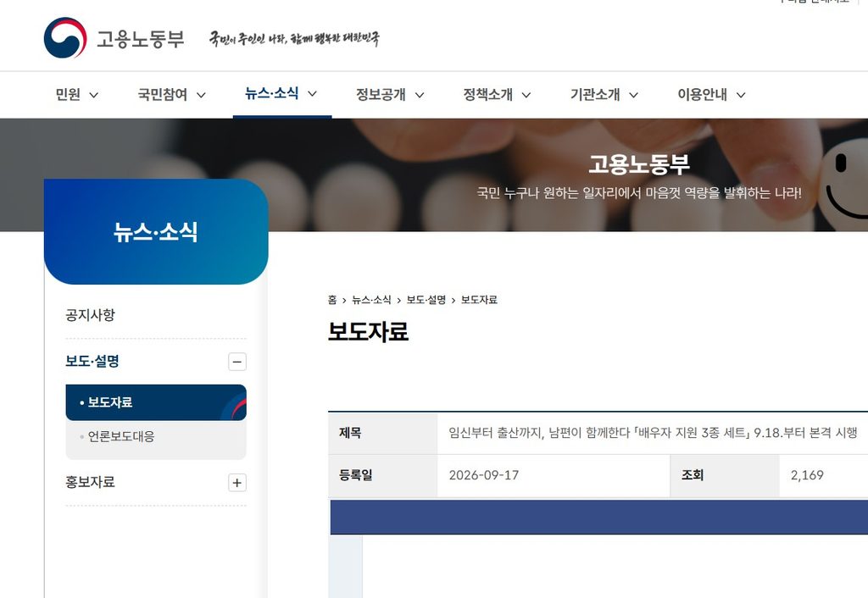The width and height of the screenshot is (868, 598).
Task: Expand the 뉴스·소식 dropdown chevron
Action: click(312, 94)
